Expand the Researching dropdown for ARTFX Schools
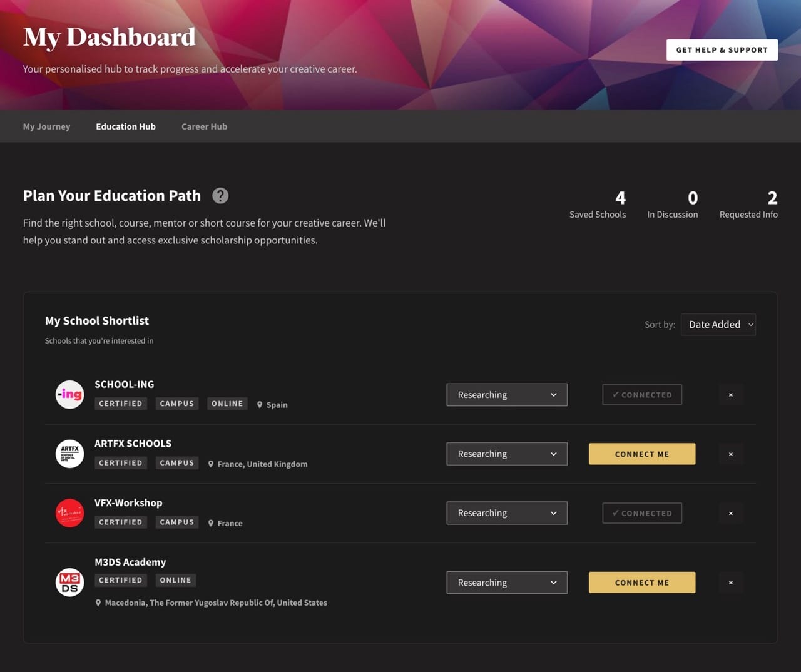 tap(507, 454)
